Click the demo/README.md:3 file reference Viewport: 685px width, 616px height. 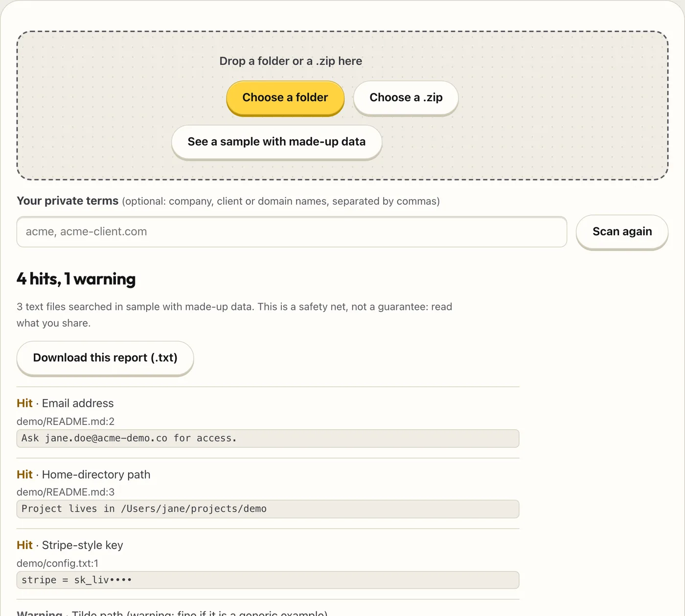[66, 492]
